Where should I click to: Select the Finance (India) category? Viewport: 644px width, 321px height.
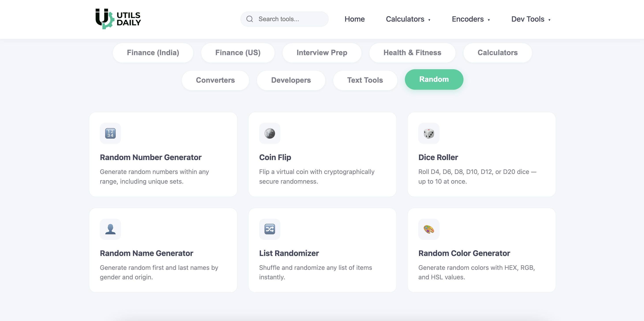point(153,52)
